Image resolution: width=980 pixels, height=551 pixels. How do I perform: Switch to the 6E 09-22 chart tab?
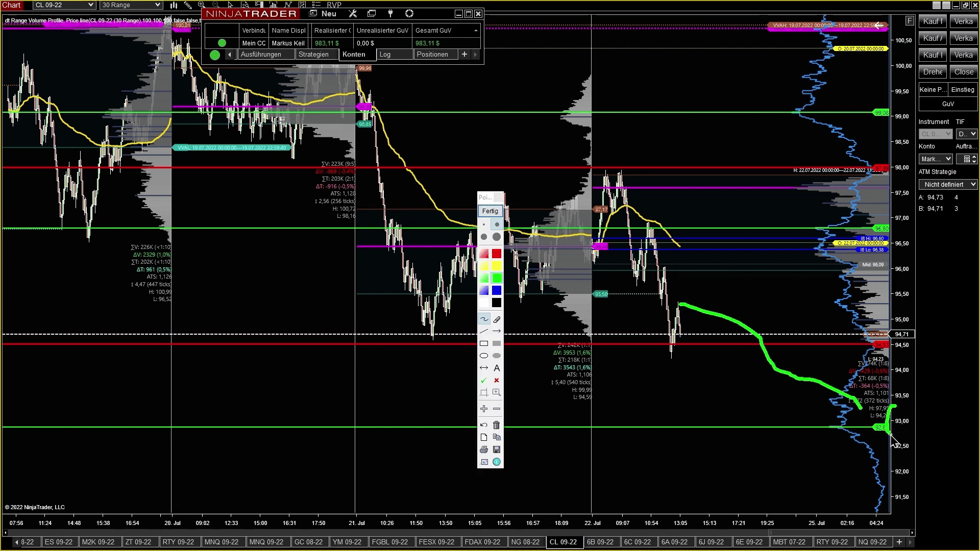coord(749,542)
